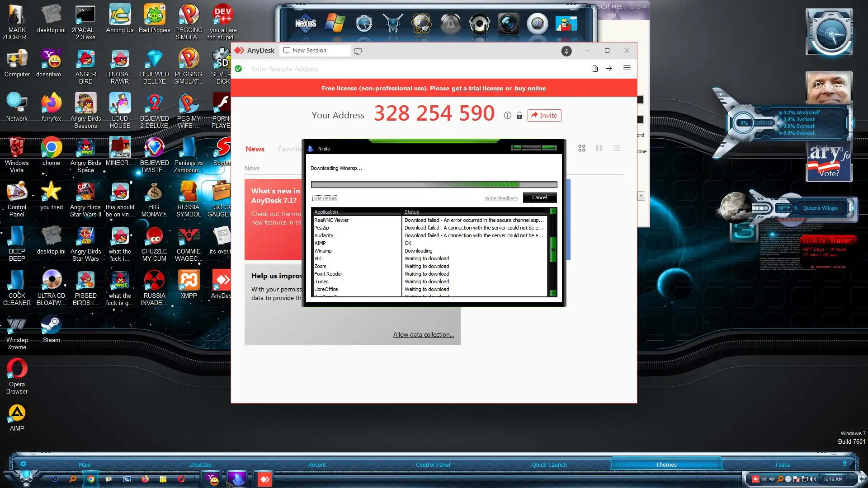The image size is (868, 488).
Task: Click the 'get a trial license' link
Action: (477, 88)
